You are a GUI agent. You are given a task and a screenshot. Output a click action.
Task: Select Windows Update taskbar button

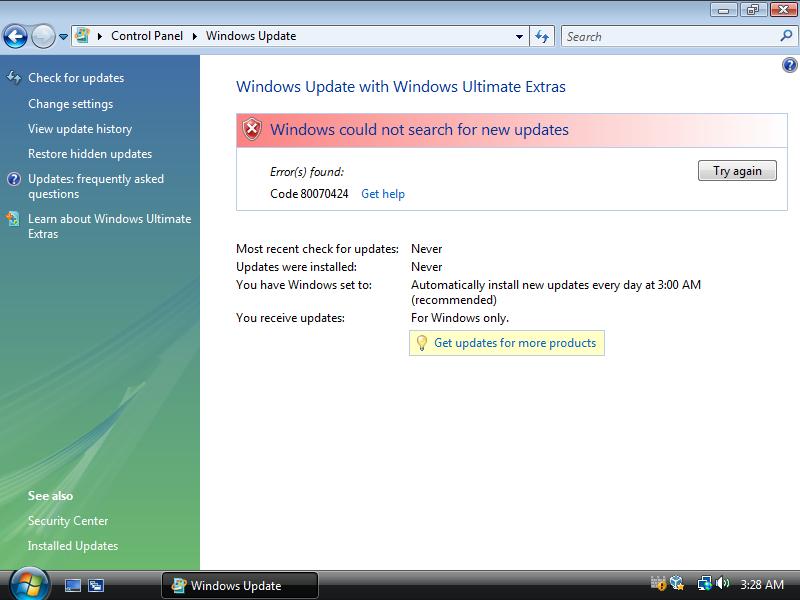(240, 585)
